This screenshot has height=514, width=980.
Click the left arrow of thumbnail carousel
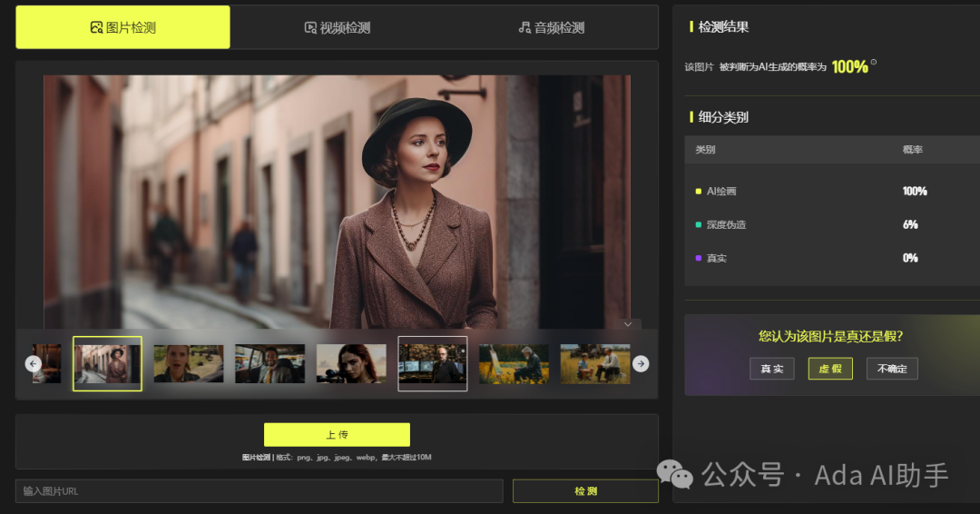34,363
